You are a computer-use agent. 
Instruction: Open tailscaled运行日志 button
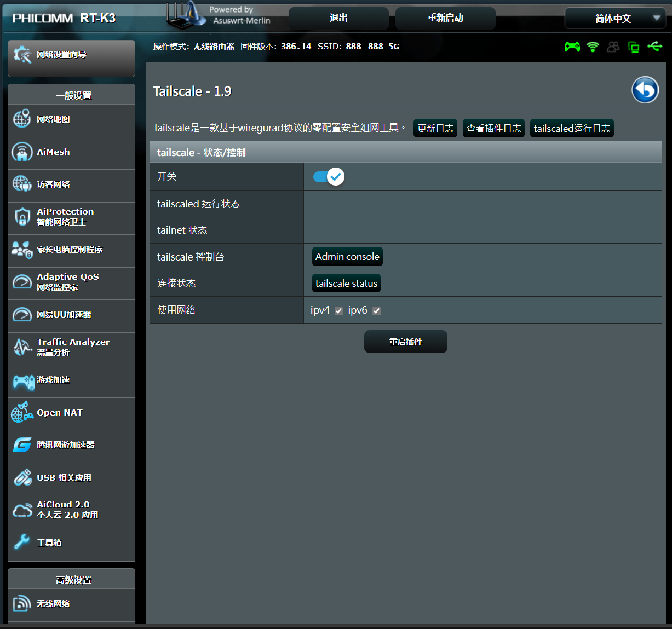572,128
